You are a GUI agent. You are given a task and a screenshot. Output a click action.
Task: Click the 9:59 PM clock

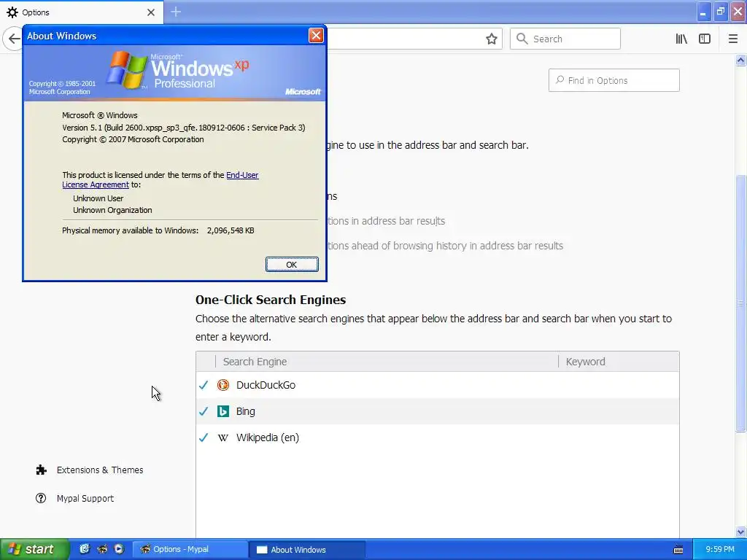(x=720, y=550)
